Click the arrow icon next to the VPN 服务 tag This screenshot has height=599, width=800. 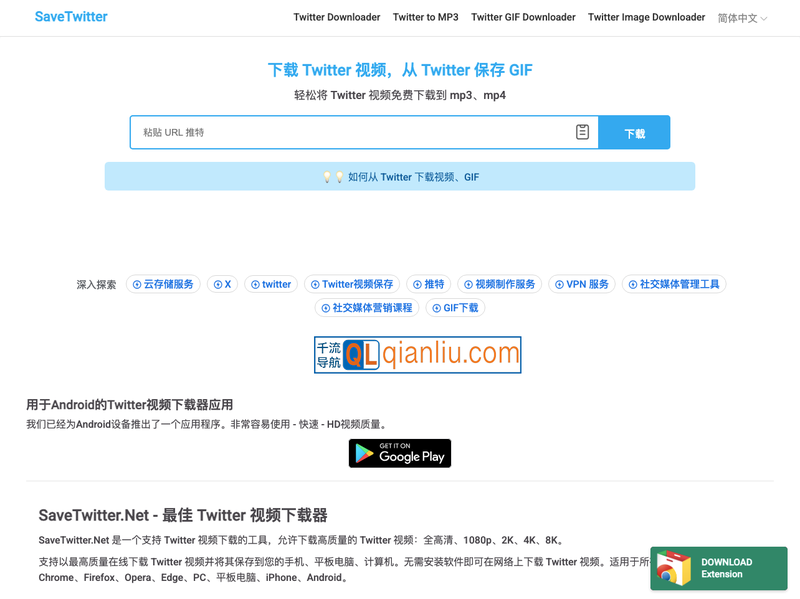pos(558,284)
